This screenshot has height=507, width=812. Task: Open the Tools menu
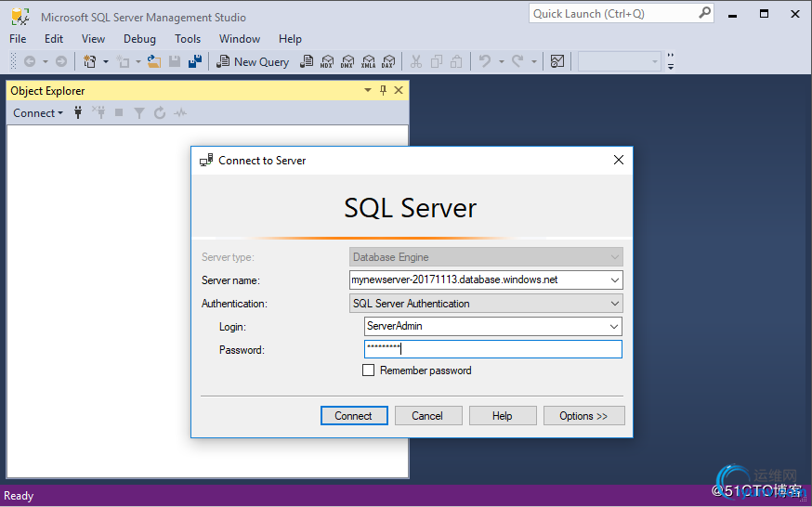pos(188,39)
